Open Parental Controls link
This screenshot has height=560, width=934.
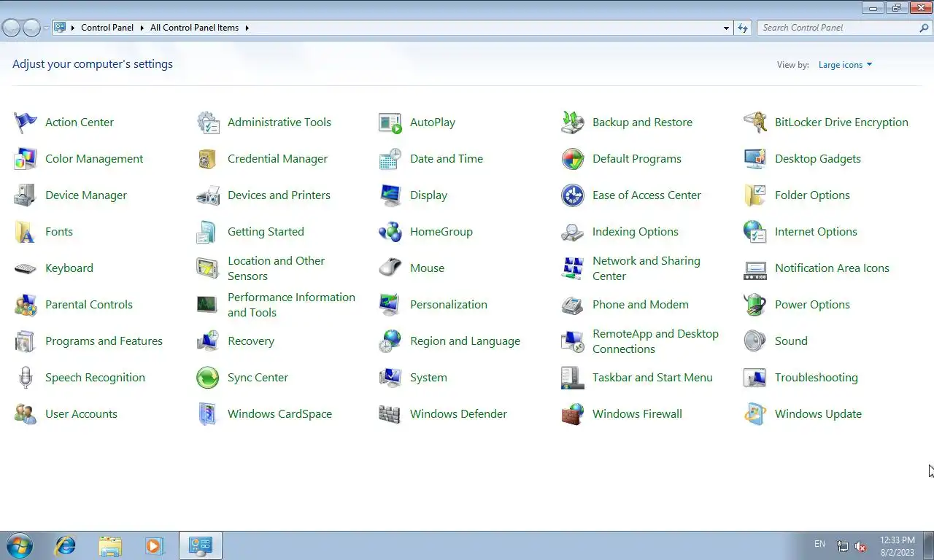pos(89,305)
